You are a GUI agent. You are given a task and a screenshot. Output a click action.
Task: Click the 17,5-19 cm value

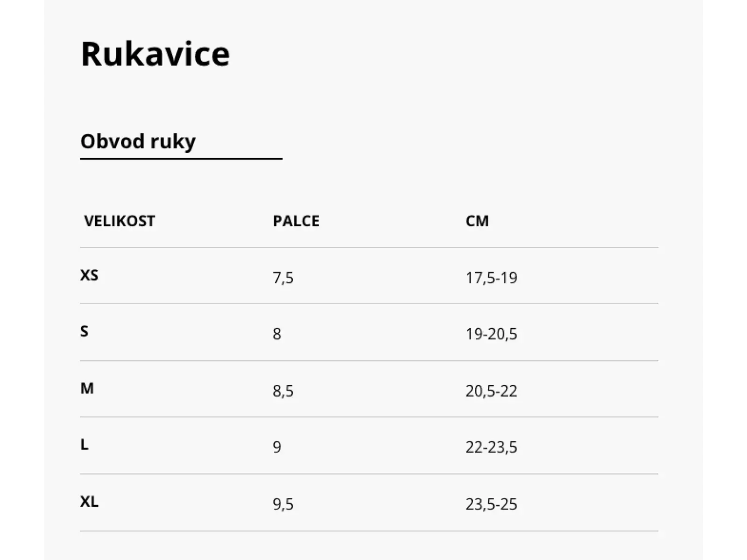point(491,278)
